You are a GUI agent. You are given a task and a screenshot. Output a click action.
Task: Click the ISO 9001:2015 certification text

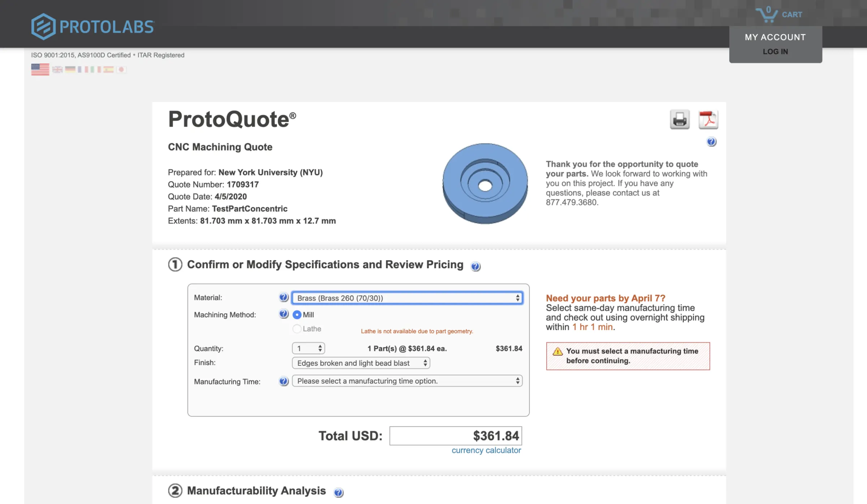coord(108,55)
